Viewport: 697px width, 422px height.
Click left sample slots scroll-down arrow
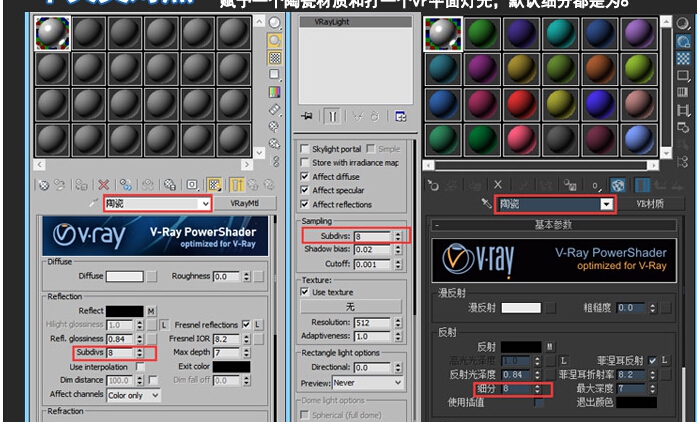tap(259, 153)
